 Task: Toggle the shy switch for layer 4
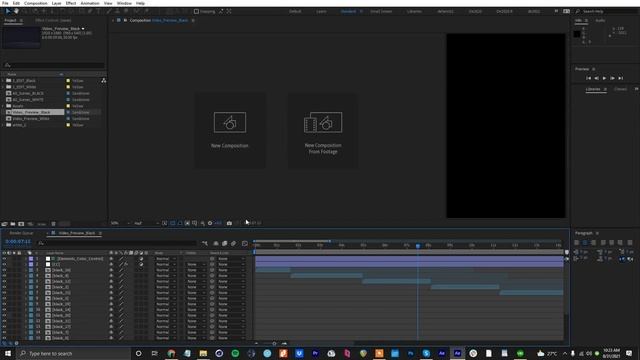pos(111,276)
